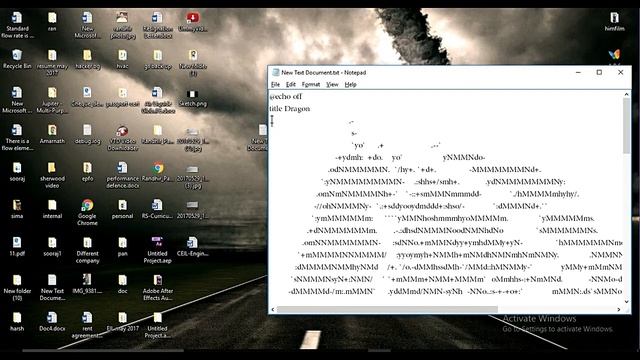Select the 'Untitled Project.aep' After Effects file
Viewport: 640px width, 360px height.
(158, 250)
